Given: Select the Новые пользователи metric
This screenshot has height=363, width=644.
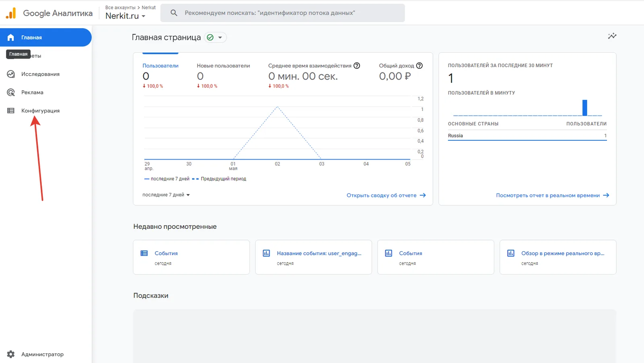Looking at the screenshot, I should tap(223, 75).
